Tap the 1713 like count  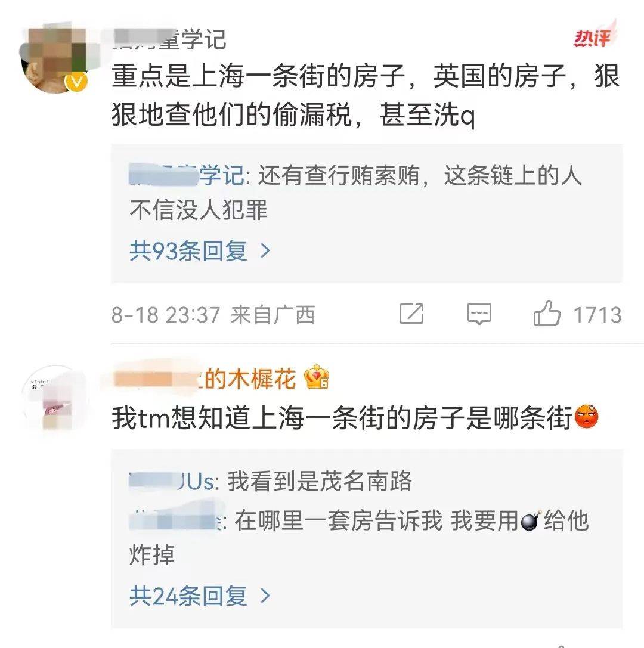pos(597,315)
